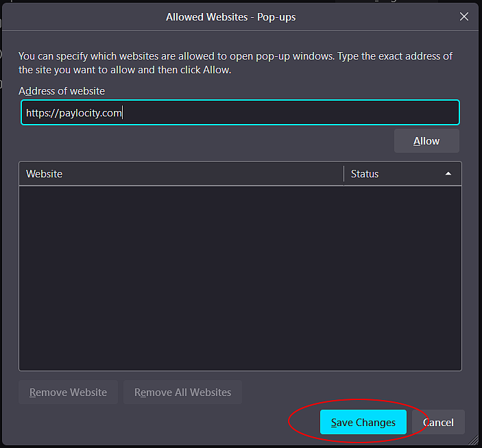
Task: Cancel the pop-up permissions dialog
Action: (438, 423)
